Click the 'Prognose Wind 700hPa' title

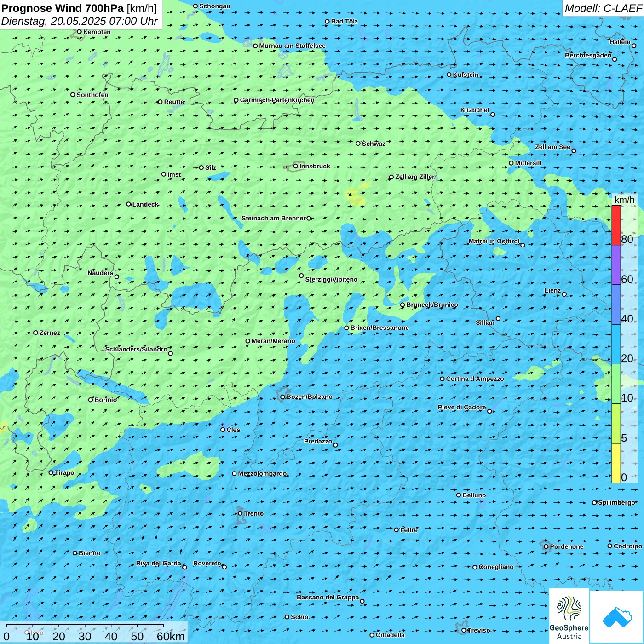[x=63, y=8]
